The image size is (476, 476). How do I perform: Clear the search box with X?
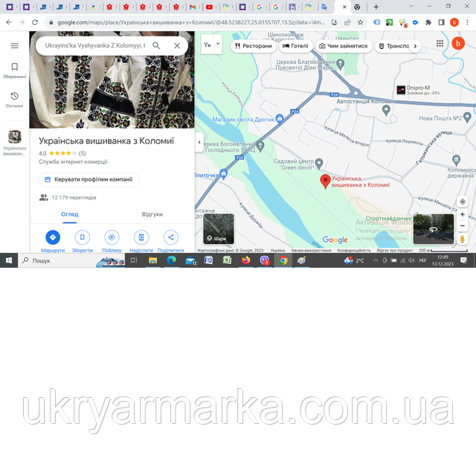[x=177, y=45]
